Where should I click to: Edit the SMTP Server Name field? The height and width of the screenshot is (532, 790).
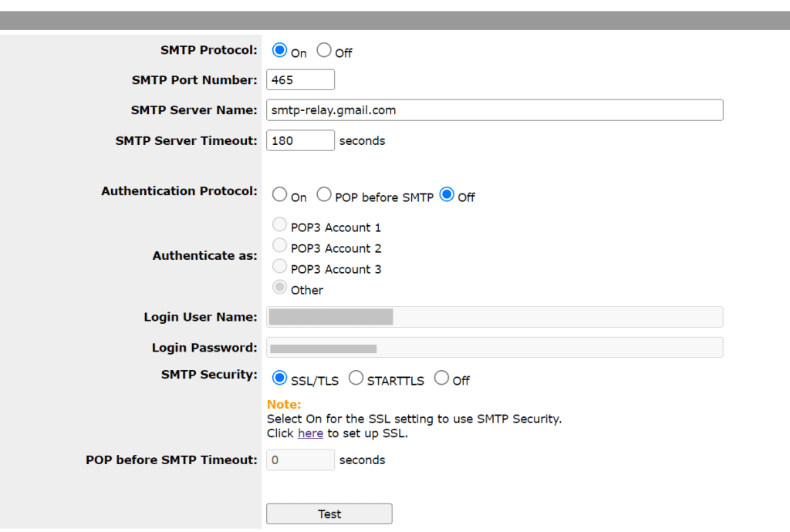[x=494, y=109]
